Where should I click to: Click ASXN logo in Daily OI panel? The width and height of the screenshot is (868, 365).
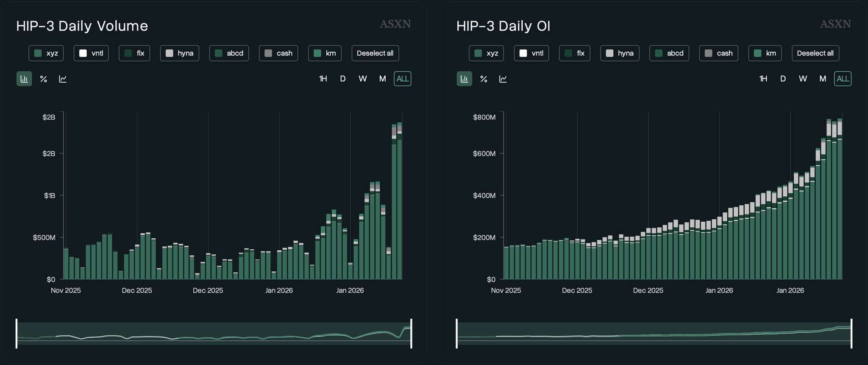point(835,24)
